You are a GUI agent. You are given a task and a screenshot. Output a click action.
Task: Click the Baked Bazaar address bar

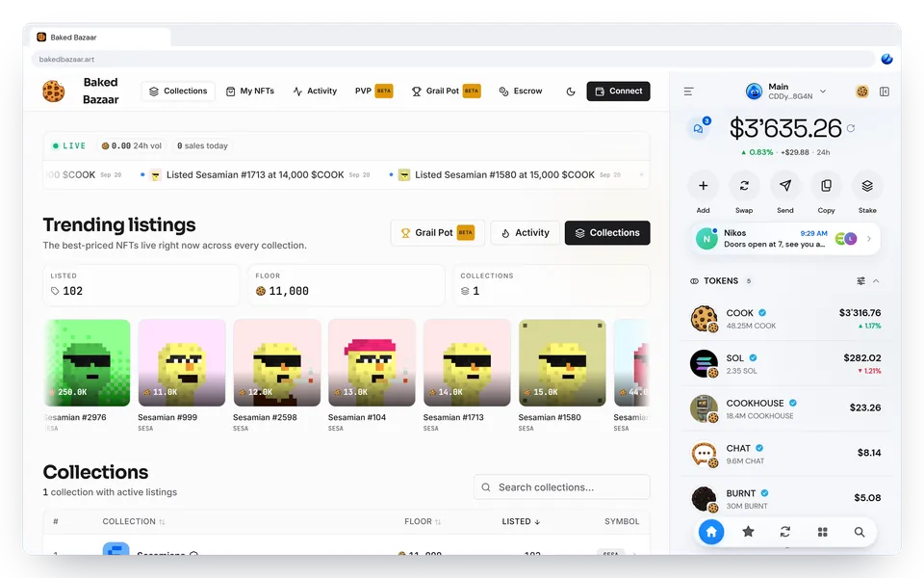[x=452, y=59]
